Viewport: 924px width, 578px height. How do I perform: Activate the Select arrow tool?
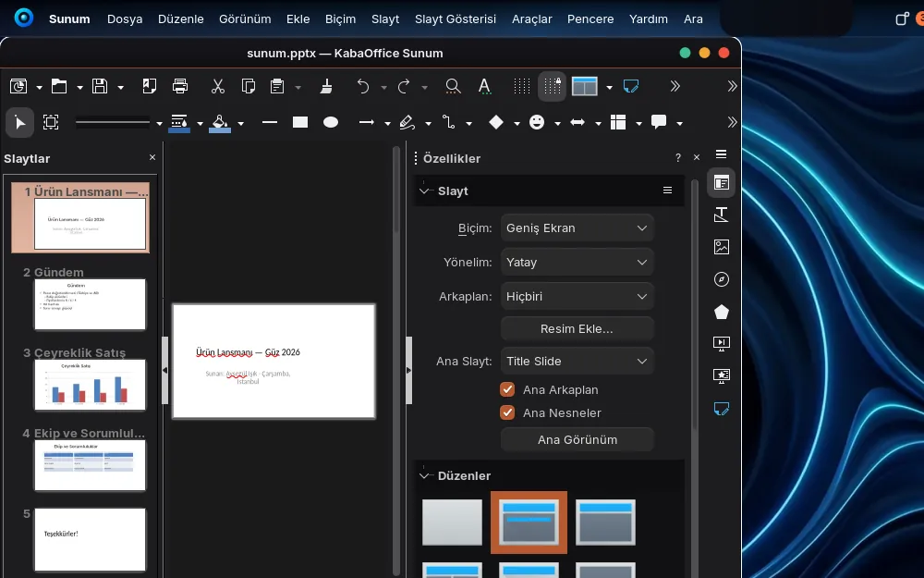20,123
